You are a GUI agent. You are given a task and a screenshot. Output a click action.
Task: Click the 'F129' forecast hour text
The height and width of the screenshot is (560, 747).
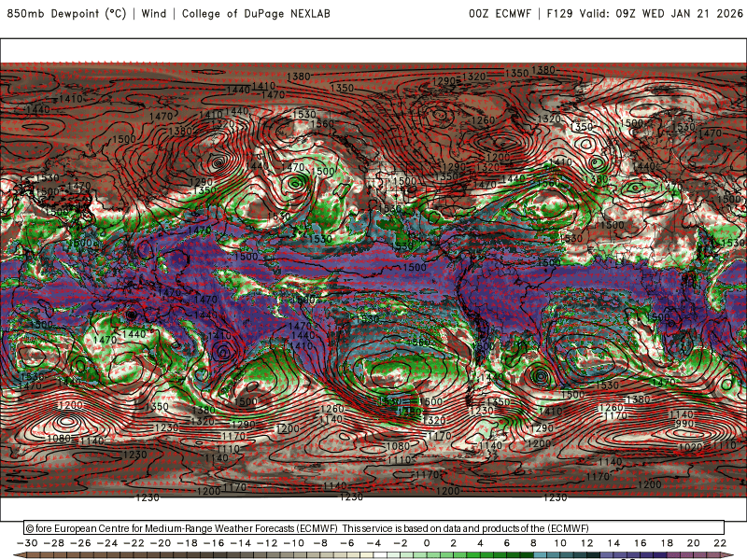click(559, 13)
